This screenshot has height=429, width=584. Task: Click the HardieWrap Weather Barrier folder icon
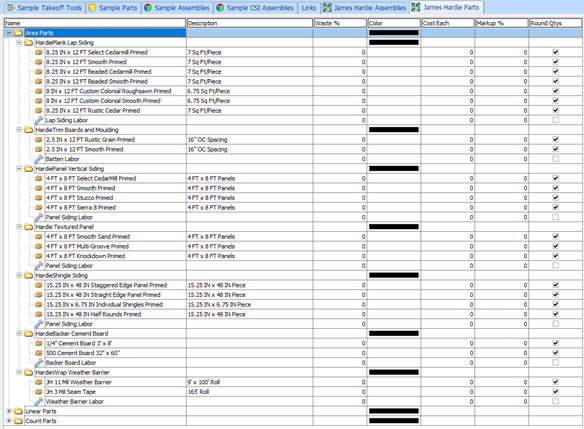pyautogui.click(x=29, y=372)
